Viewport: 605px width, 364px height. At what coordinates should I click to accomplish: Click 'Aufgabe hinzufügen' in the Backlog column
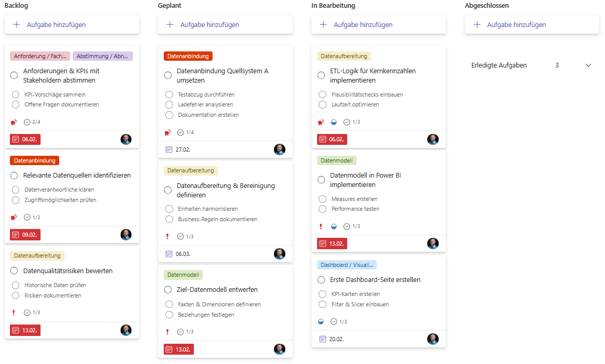56,24
